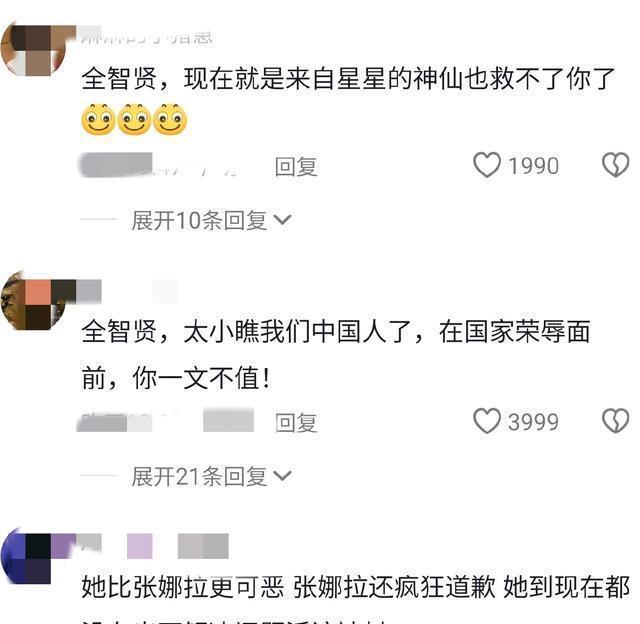Open first commenter's username
The image size is (640, 624).
pyautogui.click(x=147, y=37)
